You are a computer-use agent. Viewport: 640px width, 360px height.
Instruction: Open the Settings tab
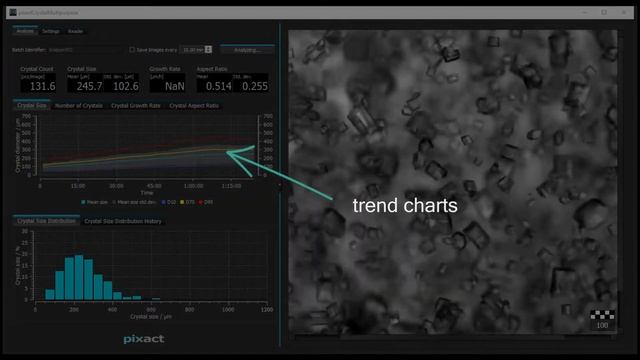51,31
